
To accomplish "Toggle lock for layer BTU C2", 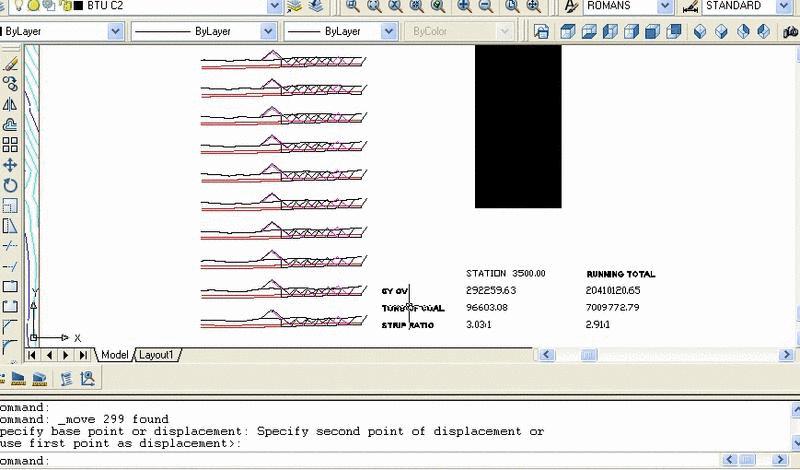I will point(65,6).
